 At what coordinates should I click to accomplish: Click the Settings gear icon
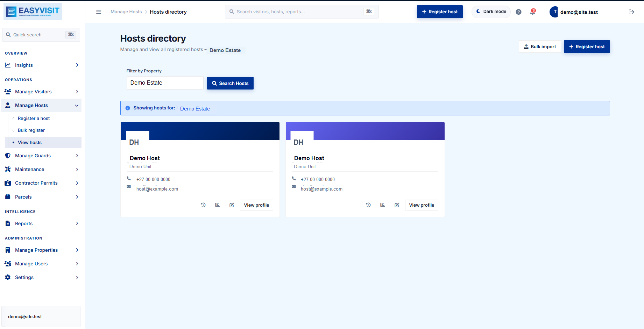tap(8, 277)
